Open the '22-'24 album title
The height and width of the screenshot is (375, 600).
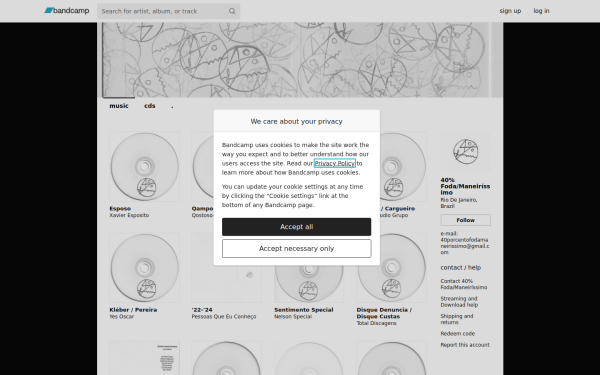coord(202,310)
